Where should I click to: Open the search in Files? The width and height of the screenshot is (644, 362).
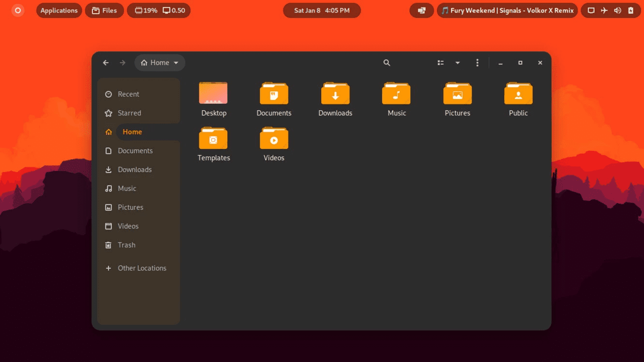click(x=387, y=62)
